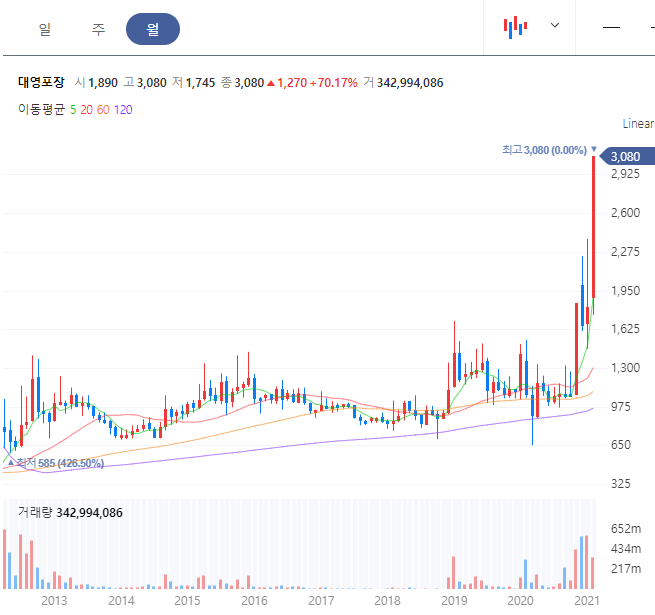Toggle the Linear scale label

(x=638, y=124)
